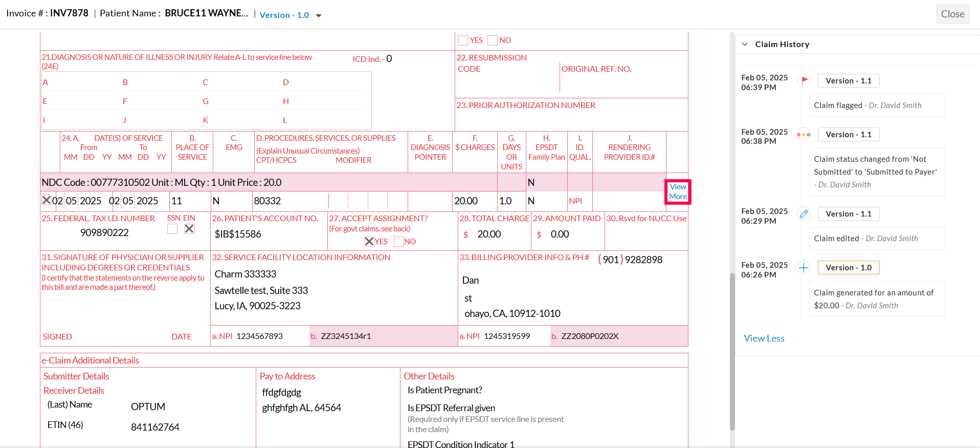Image resolution: width=980 pixels, height=448 pixels.
Task: Select Version - 1.1 of the edited entry
Action: (848, 214)
